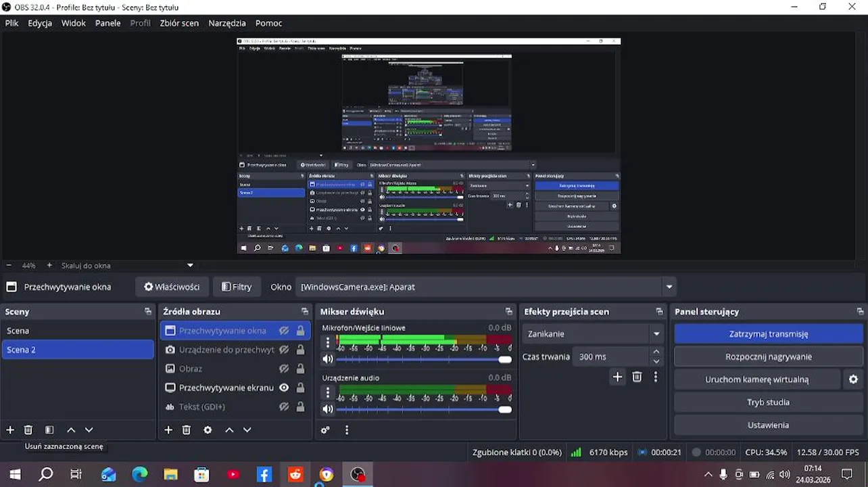Image resolution: width=868 pixels, height=487 pixels.
Task: Open Windows Start button on taskbar
Action: click(x=15, y=474)
